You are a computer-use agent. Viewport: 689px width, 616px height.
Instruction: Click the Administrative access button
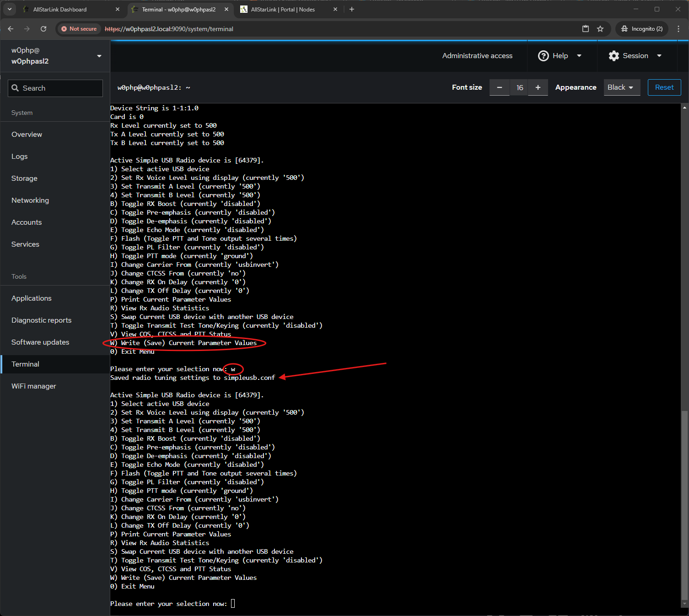(x=477, y=56)
